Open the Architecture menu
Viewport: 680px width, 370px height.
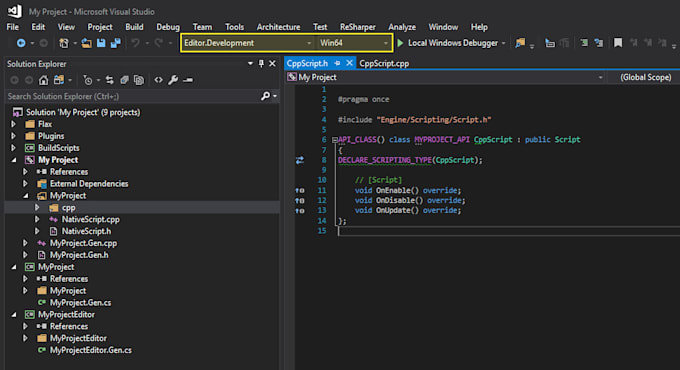(x=278, y=27)
